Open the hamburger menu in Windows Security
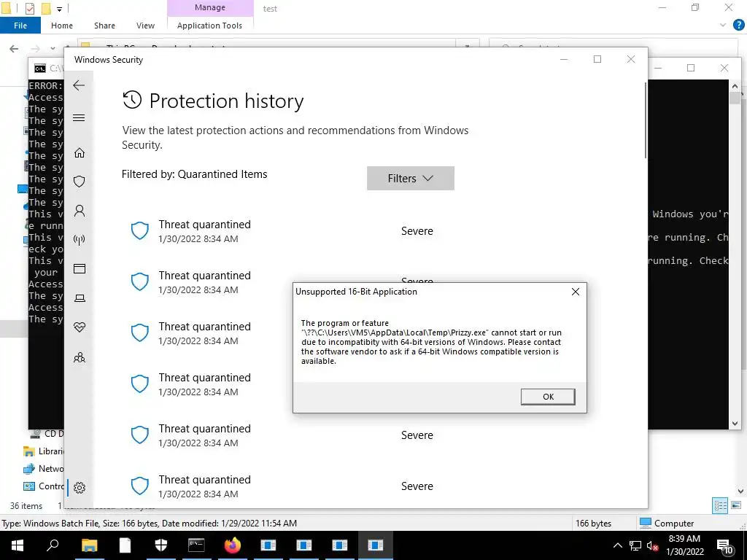 tap(79, 117)
